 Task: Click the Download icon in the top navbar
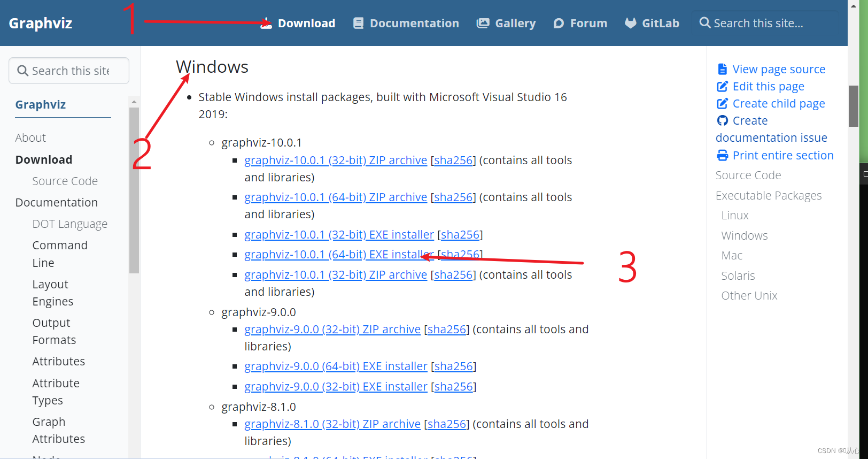(266, 24)
